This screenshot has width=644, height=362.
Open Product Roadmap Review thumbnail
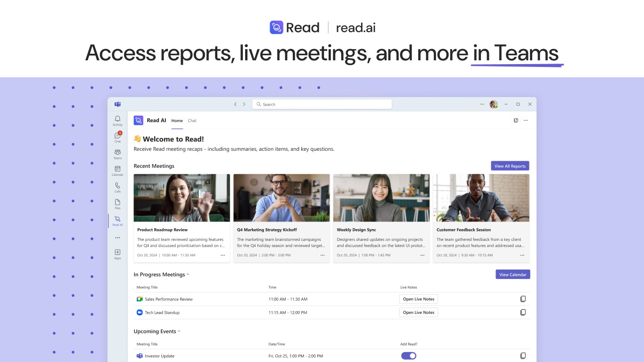point(182,198)
